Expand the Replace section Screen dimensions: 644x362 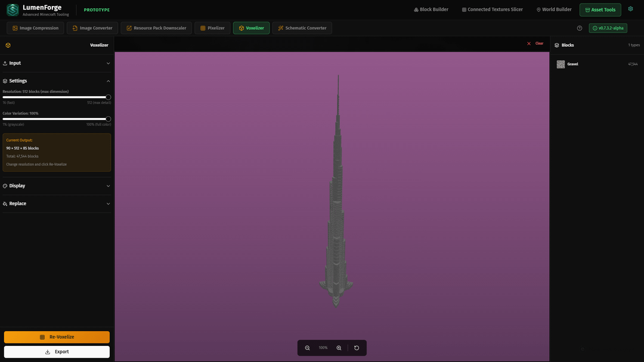(56, 204)
